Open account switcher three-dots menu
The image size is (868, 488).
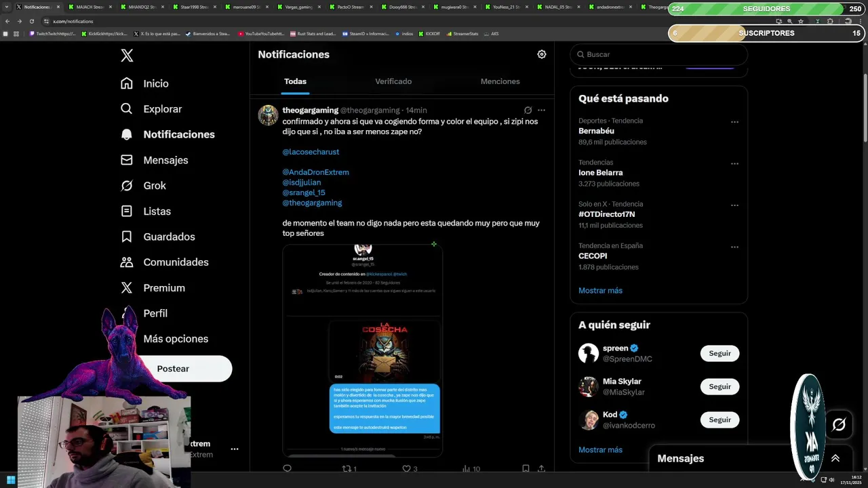[234, 449]
